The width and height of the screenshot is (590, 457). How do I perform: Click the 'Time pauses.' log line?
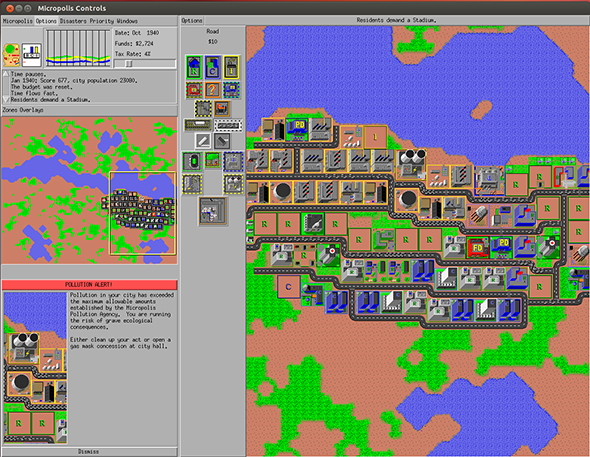click(29, 74)
